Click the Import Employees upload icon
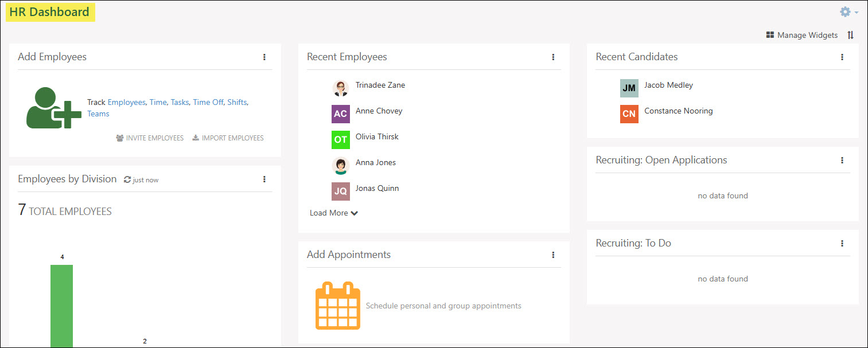The height and width of the screenshot is (348, 868). [x=196, y=138]
